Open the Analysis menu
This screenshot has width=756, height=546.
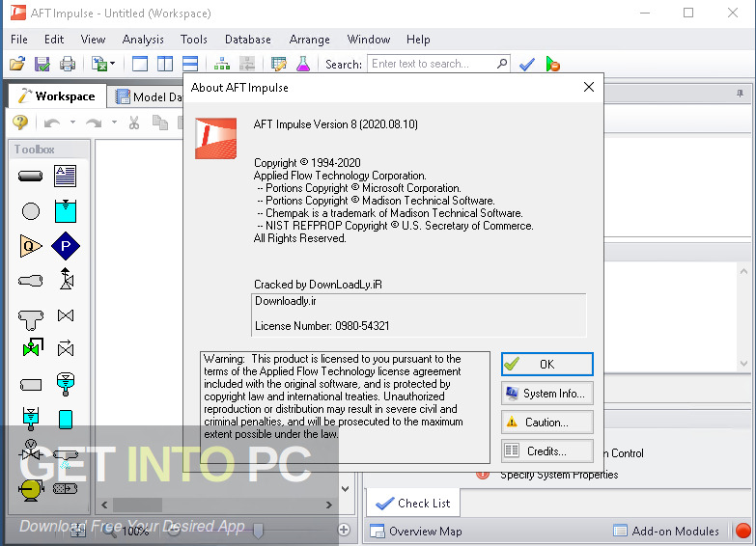pos(143,40)
